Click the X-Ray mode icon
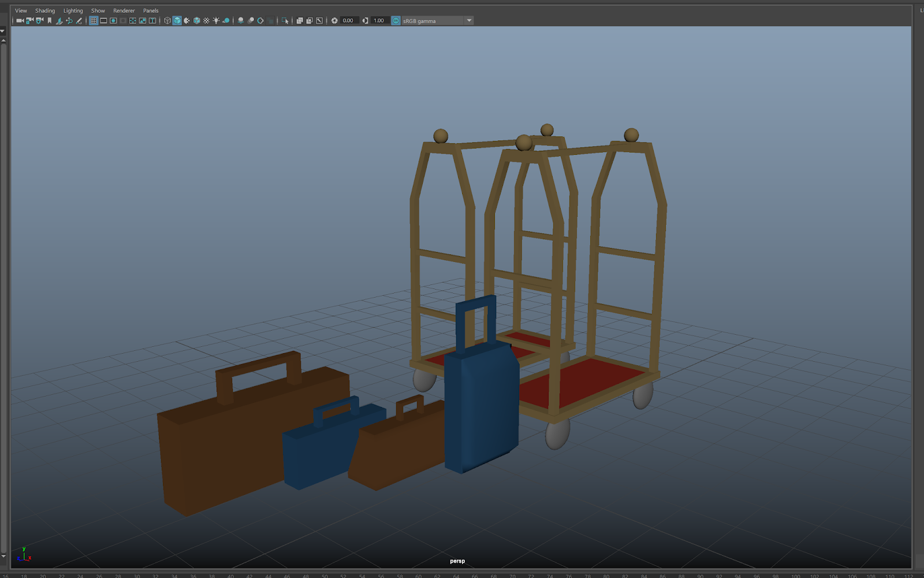The width and height of the screenshot is (924, 578). (x=300, y=21)
